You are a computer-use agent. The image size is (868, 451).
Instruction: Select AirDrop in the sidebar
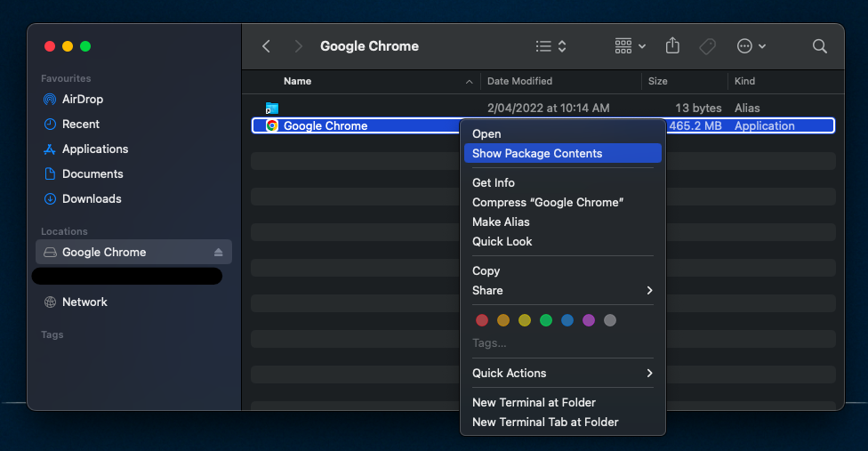(x=83, y=99)
